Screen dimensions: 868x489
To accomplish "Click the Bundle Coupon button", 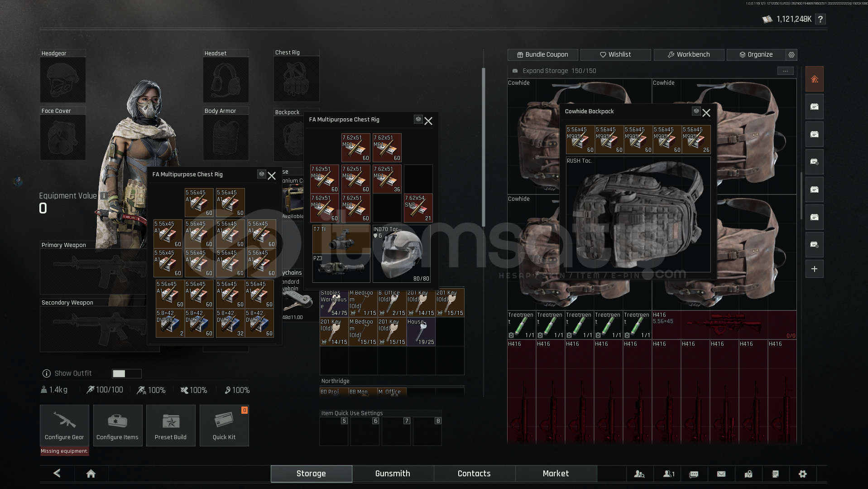I will [x=542, y=54].
